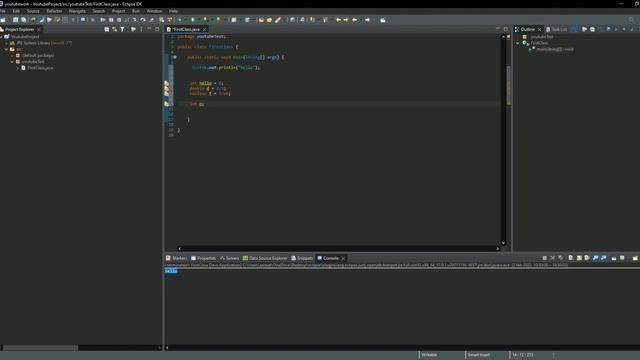
Task: Click the Collapse All icon in Project Explorer
Action: (107, 29)
